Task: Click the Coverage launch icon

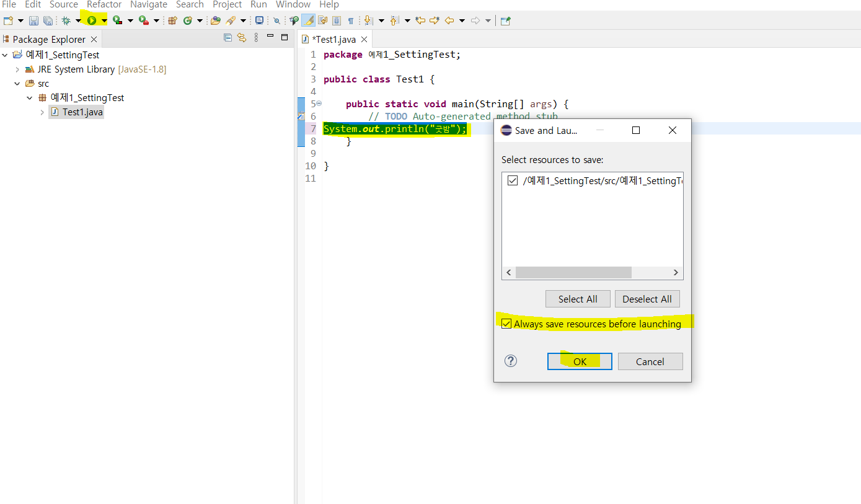Action: tap(117, 20)
